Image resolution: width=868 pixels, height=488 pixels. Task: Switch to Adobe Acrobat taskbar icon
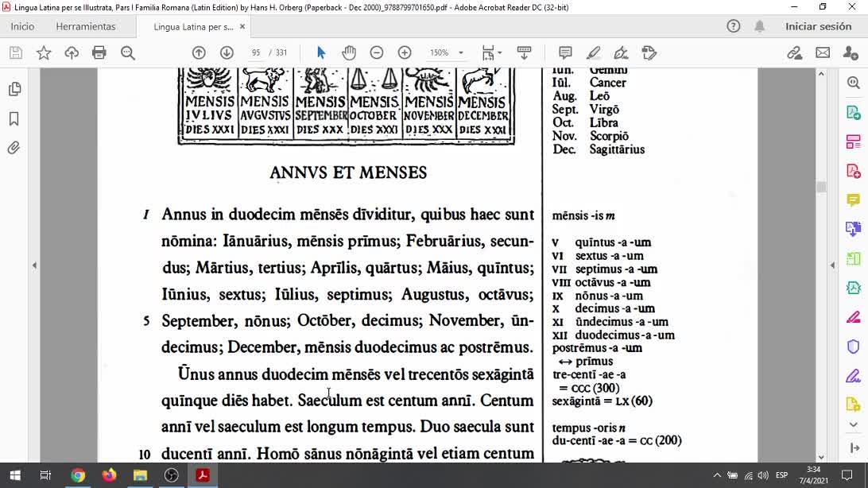pyautogui.click(x=203, y=475)
